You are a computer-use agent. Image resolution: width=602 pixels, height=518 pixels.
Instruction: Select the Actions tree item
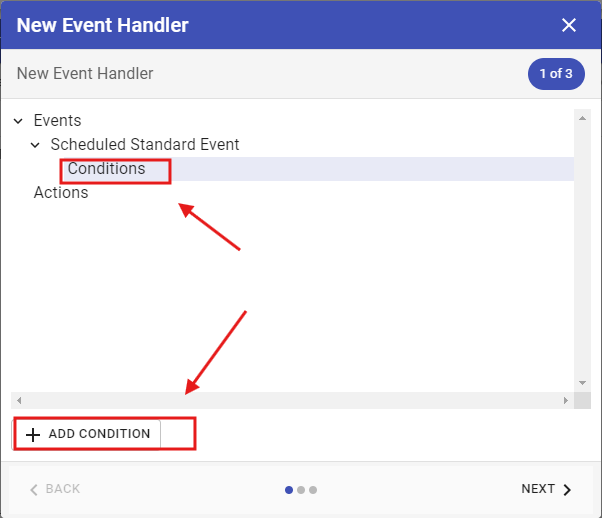point(61,193)
